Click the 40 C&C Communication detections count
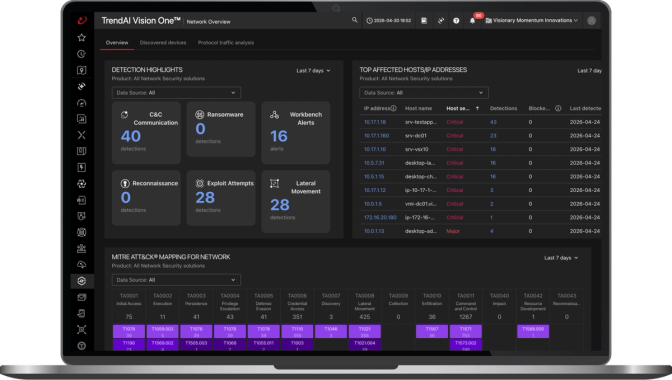The height and width of the screenshot is (380, 672). [131, 136]
